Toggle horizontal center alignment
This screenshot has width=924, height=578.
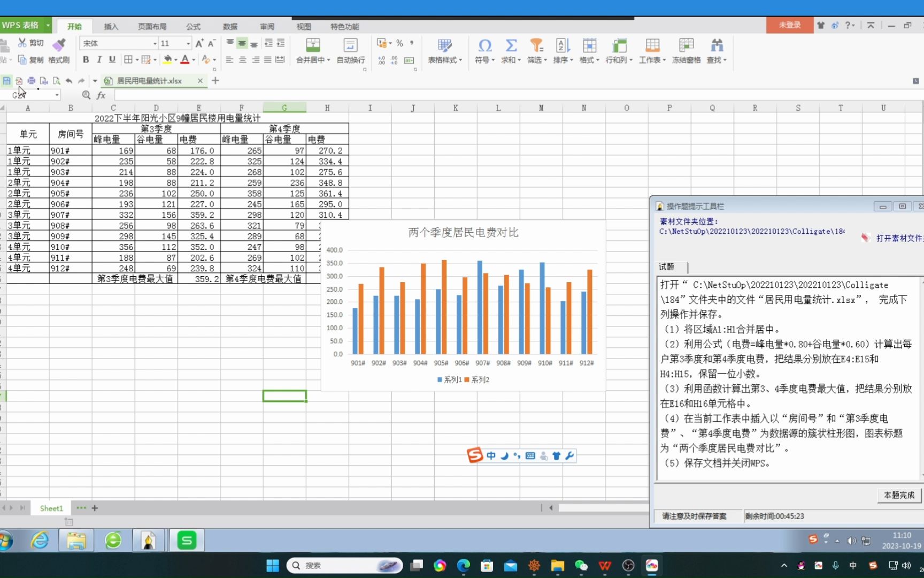click(x=242, y=60)
